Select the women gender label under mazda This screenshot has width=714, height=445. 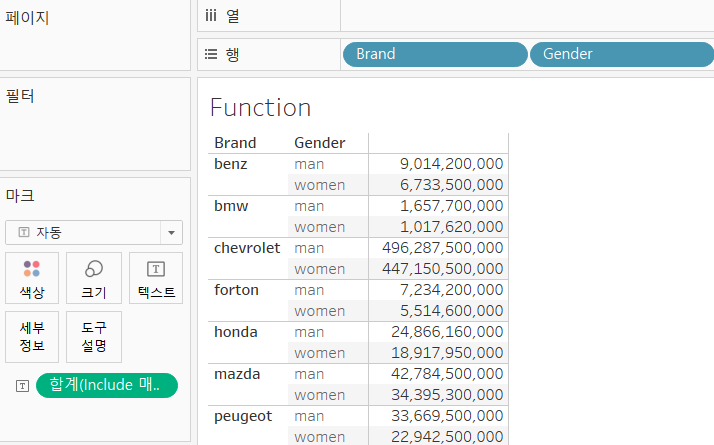click(x=320, y=394)
